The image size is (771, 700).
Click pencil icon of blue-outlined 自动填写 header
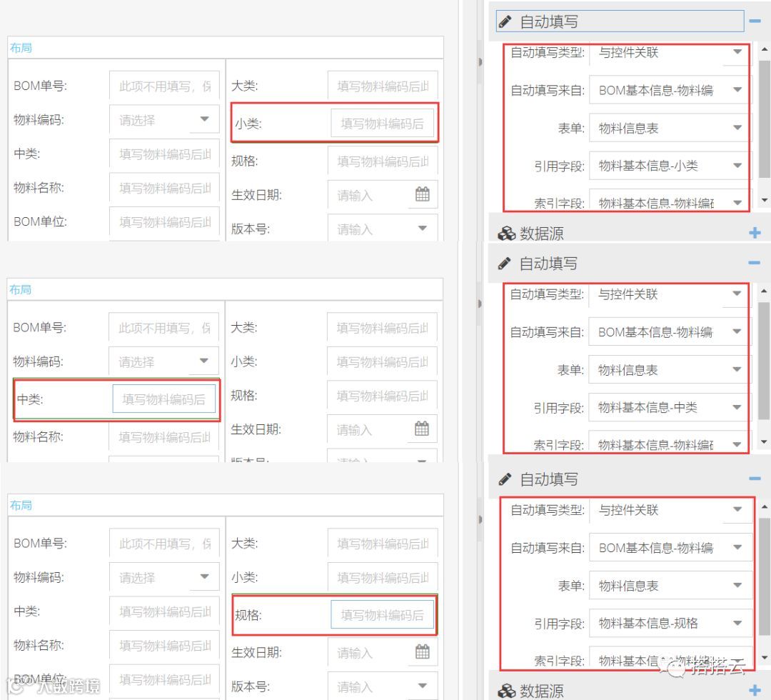[505, 21]
